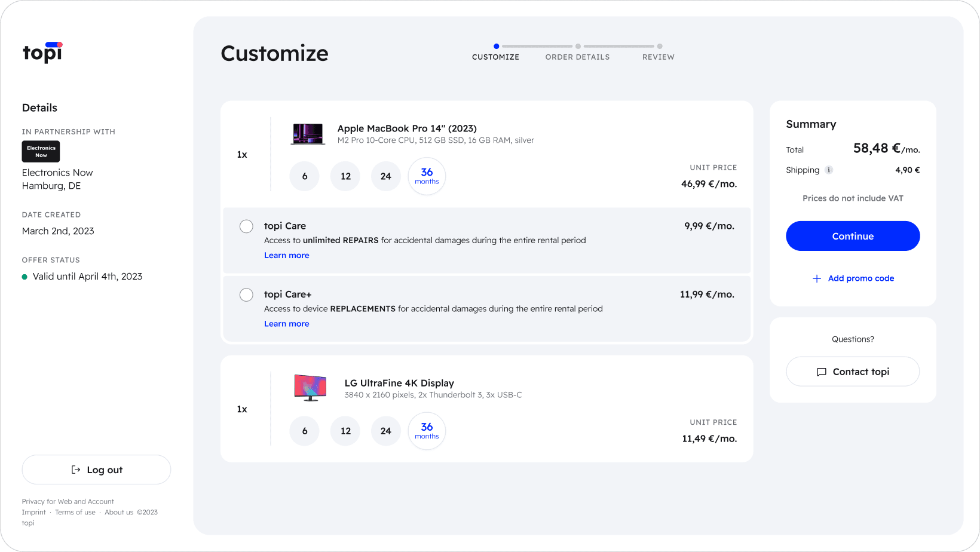Choose 6 months for the MacBook Pro
Viewport: 980px width, 552px height.
pos(305,176)
